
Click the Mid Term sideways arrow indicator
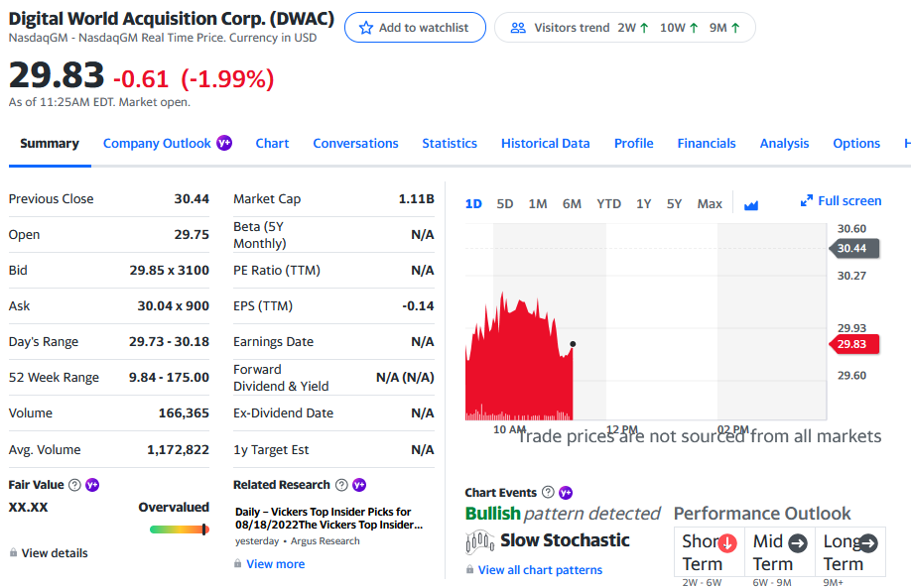[x=797, y=543]
